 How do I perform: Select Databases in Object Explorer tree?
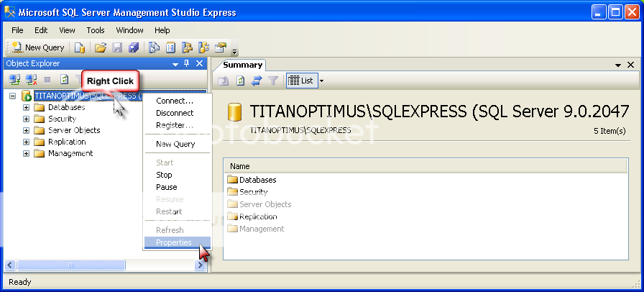click(67, 107)
